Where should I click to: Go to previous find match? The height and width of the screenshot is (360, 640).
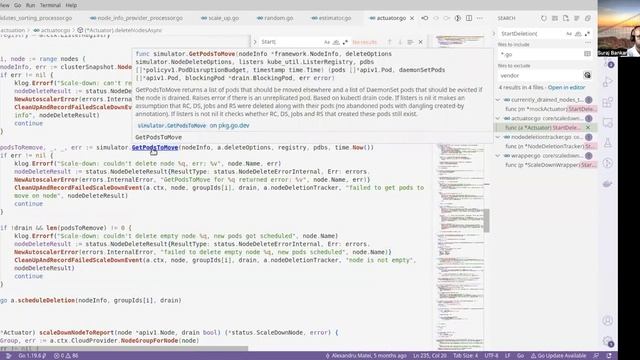(390, 42)
